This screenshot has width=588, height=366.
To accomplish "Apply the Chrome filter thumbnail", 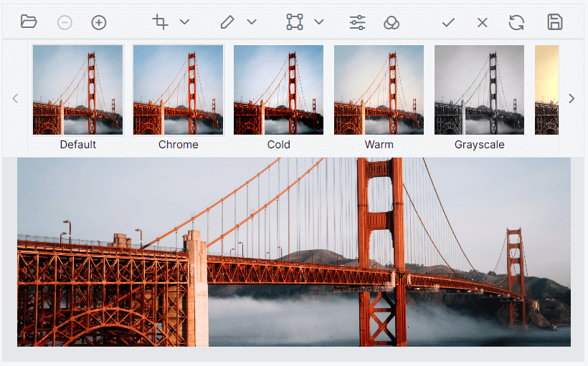I will [178, 90].
